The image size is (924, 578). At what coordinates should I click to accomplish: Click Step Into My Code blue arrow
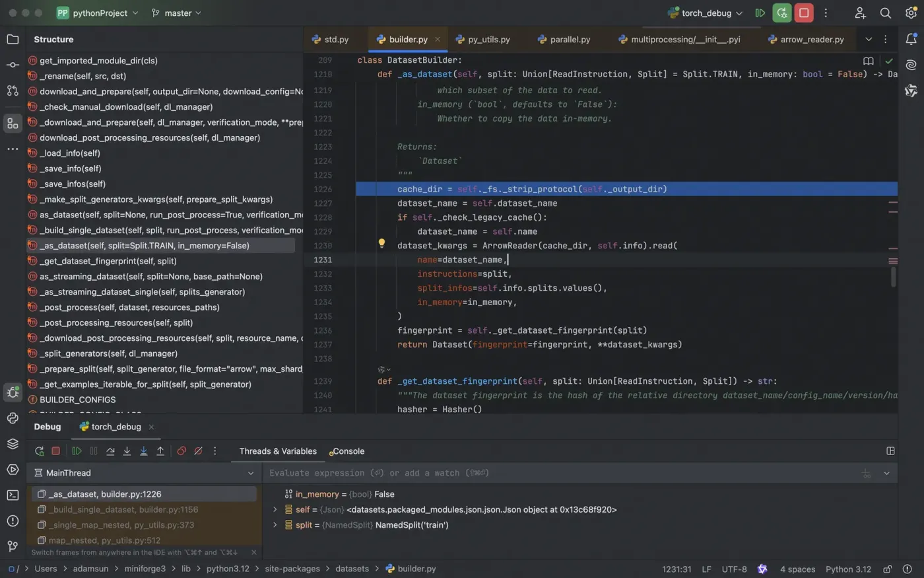(x=143, y=451)
